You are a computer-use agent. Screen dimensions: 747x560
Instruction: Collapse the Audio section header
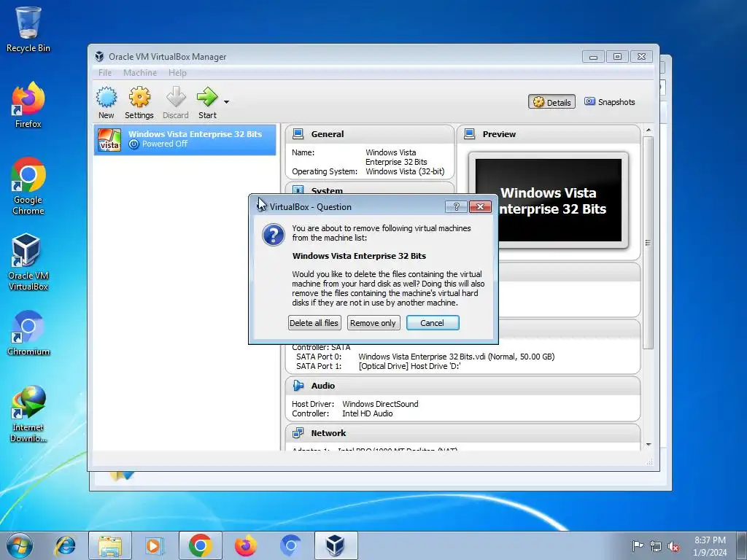[462, 386]
